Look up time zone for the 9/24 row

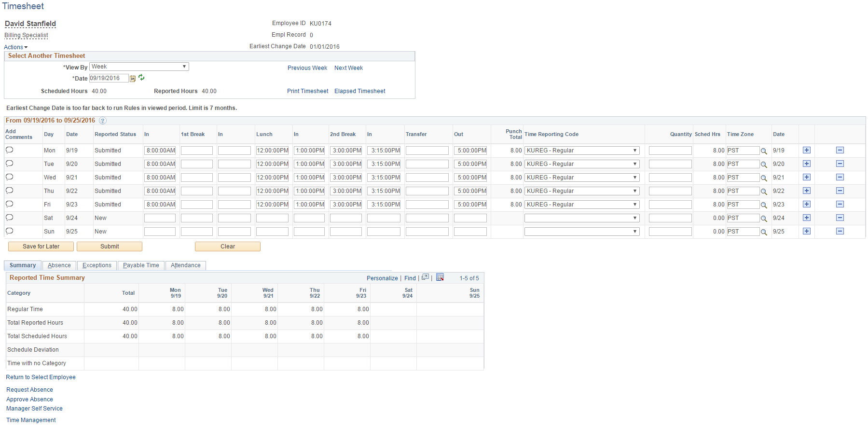coord(764,219)
